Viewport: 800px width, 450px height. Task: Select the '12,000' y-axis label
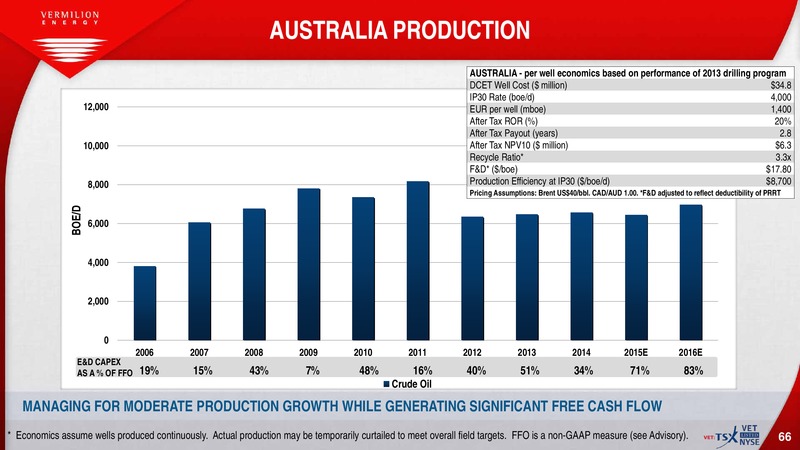pyautogui.click(x=96, y=107)
